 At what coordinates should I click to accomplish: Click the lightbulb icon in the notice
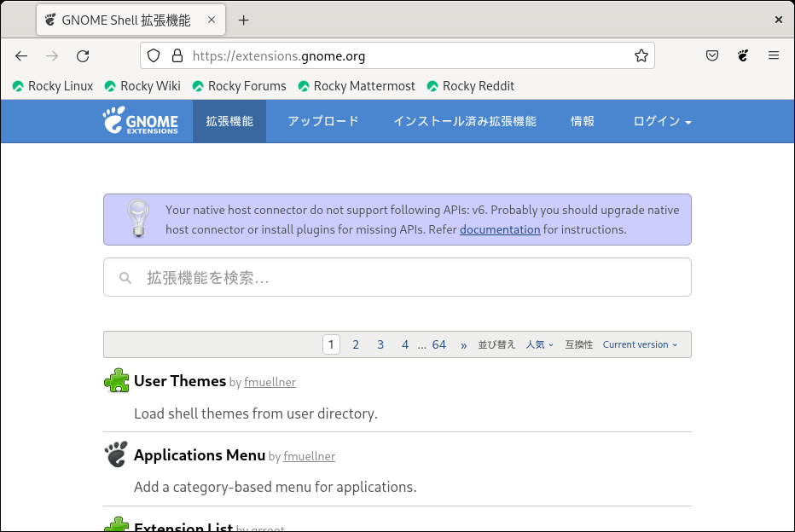tap(138, 218)
